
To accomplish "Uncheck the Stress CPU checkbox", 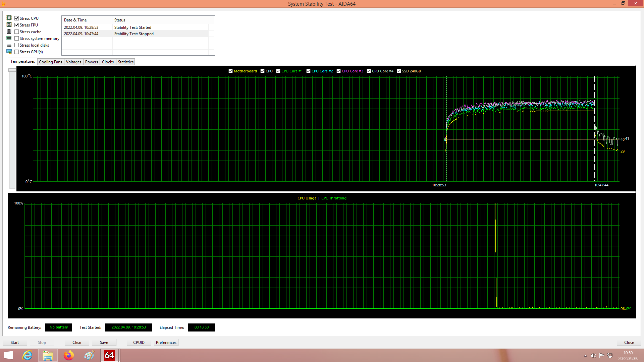I will (17, 18).
